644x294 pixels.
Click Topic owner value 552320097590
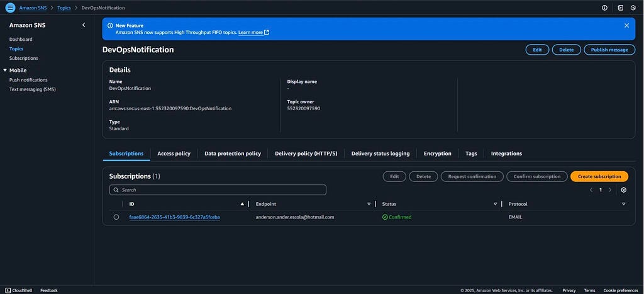[x=304, y=108]
